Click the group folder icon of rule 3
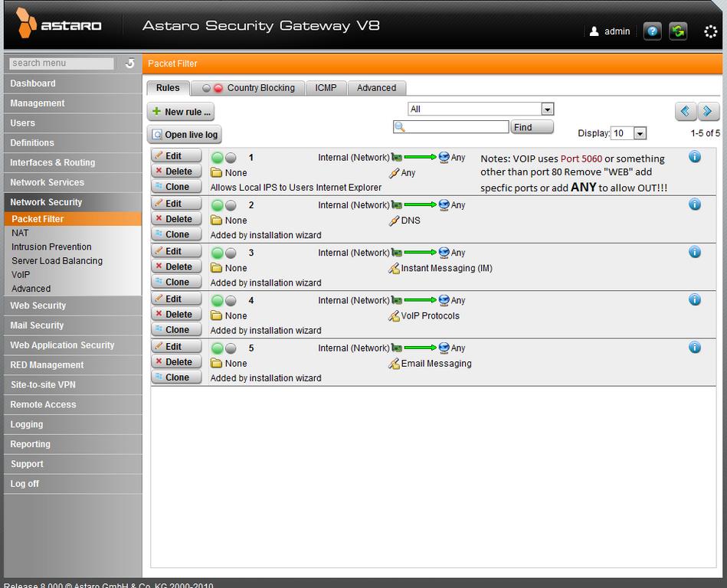 click(216, 268)
